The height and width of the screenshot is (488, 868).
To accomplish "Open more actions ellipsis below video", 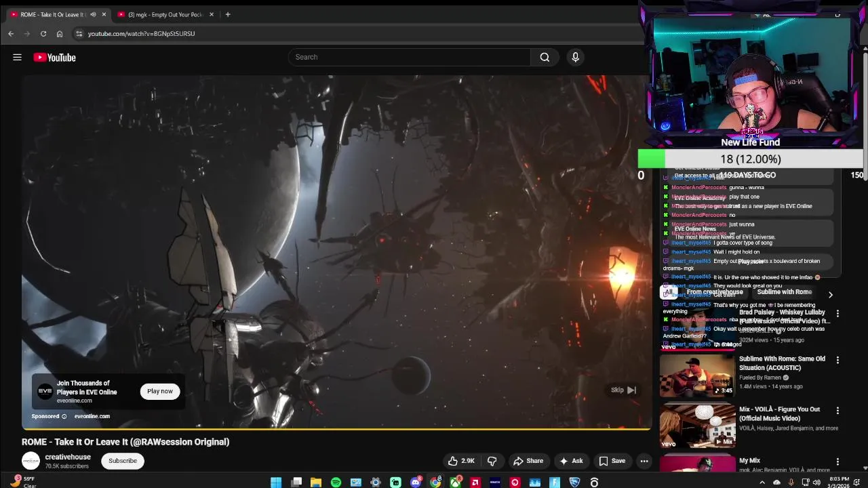I will [644, 461].
